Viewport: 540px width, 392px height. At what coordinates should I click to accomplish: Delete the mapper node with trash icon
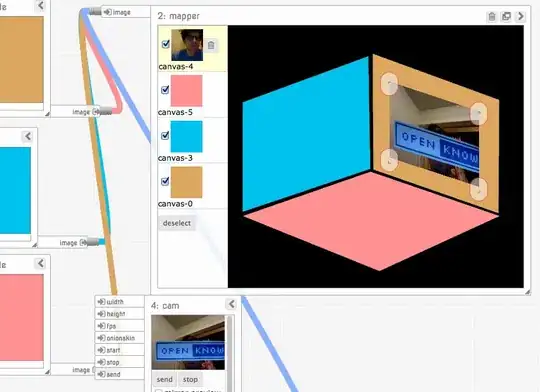coord(492,16)
